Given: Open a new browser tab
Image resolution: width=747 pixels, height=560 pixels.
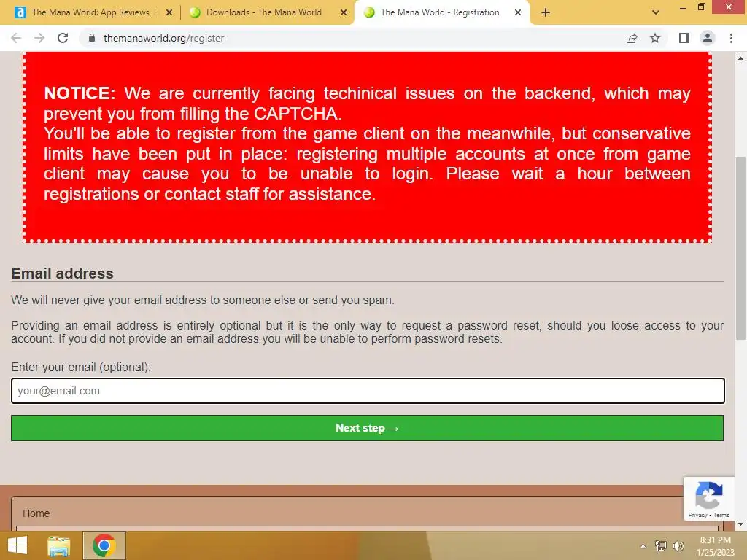Looking at the screenshot, I should tap(546, 12).
